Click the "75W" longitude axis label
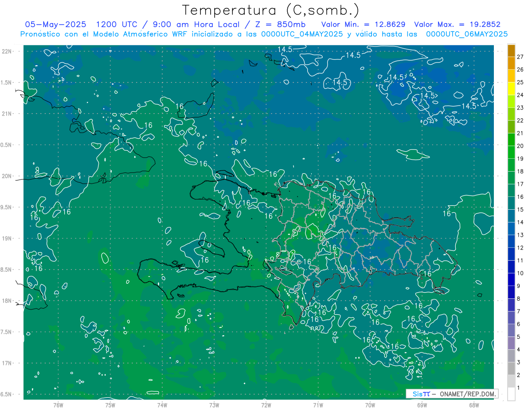Viewport: 532px width, 411px height. pos(110,405)
